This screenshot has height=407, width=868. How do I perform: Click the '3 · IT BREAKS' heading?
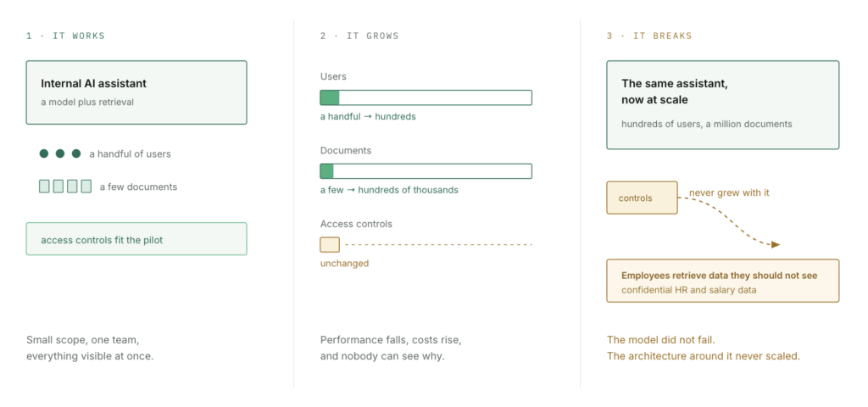(x=649, y=36)
